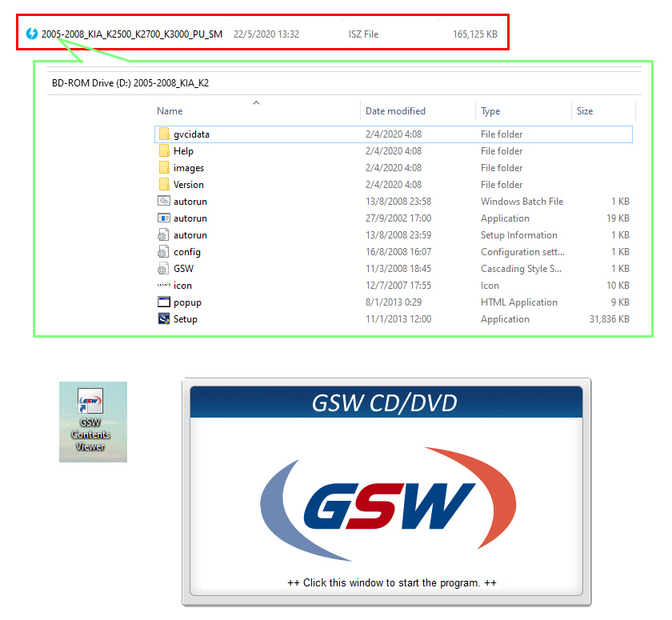Click the '16/8/2008 16:07' date cell

tap(398, 252)
